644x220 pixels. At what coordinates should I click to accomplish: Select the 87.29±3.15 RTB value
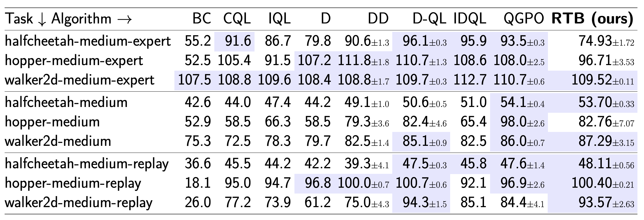[606, 141]
